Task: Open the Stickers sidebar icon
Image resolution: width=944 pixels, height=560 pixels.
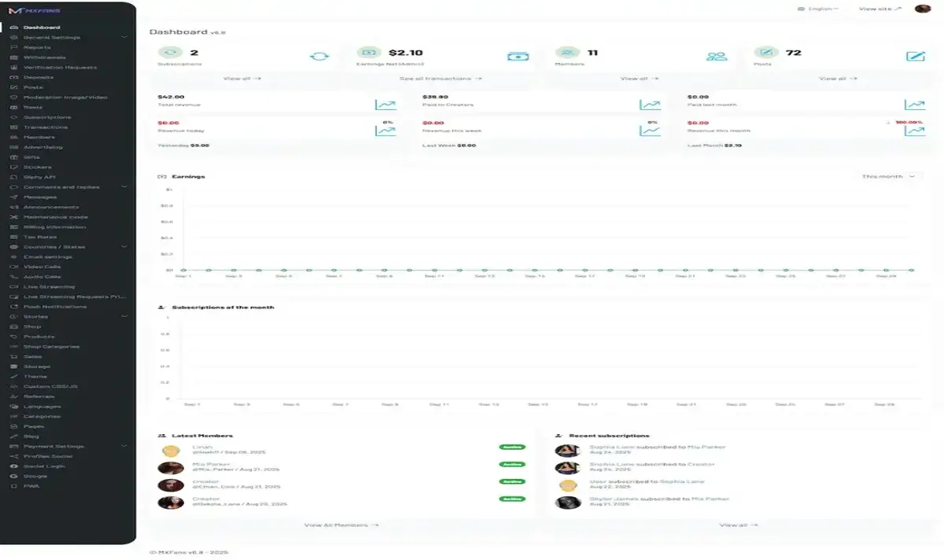Action: pyautogui.click(x=14, y=167)
